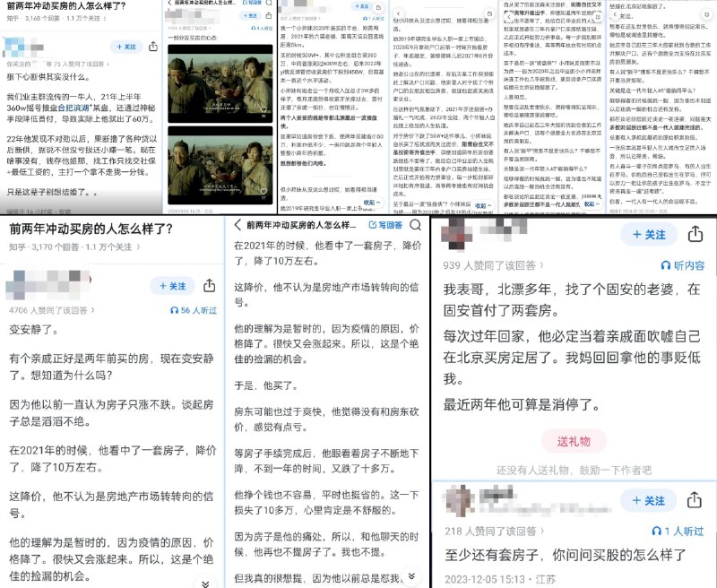
Task: Open the 3,168 个回答 question info row
Action: [57, 18]
